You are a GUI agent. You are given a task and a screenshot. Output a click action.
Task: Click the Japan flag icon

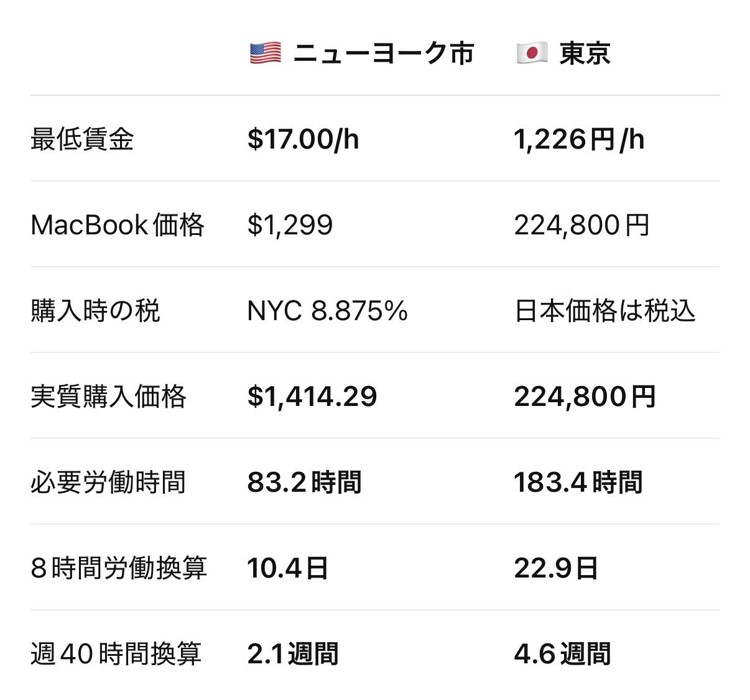tap(532, 53)
